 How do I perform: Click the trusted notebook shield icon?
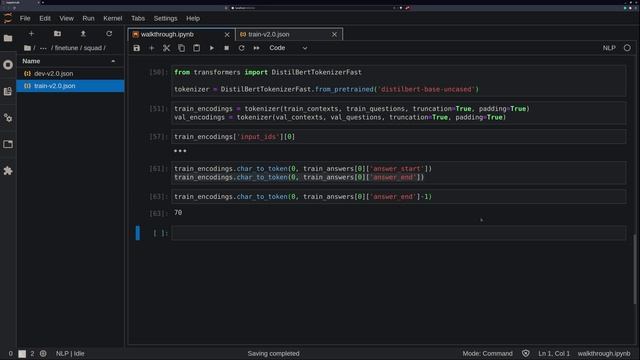point(526,353)
